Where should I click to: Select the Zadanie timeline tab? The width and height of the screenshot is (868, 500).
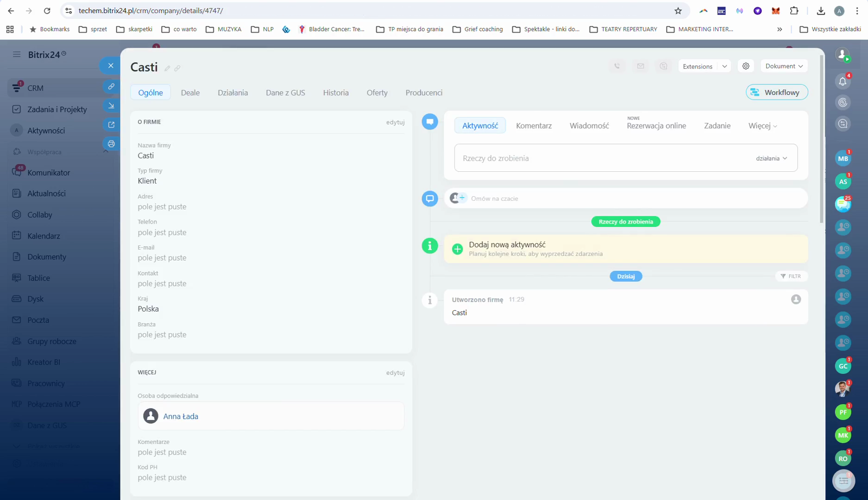pyautogui.click(x=717, y=125)
